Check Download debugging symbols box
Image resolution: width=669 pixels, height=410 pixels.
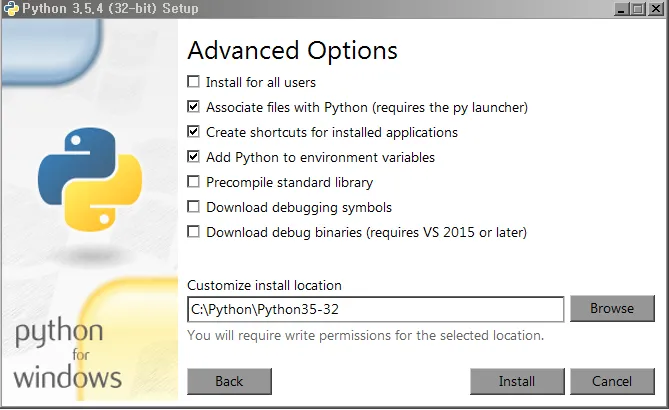[x=193, y=206]
